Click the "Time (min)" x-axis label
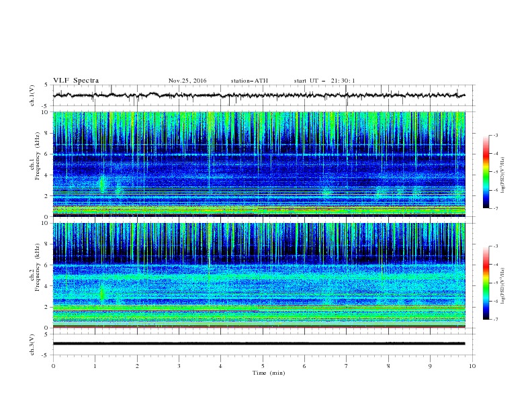Screen dimensions: 532x411 pyautogui.click(x=269, y=373)
